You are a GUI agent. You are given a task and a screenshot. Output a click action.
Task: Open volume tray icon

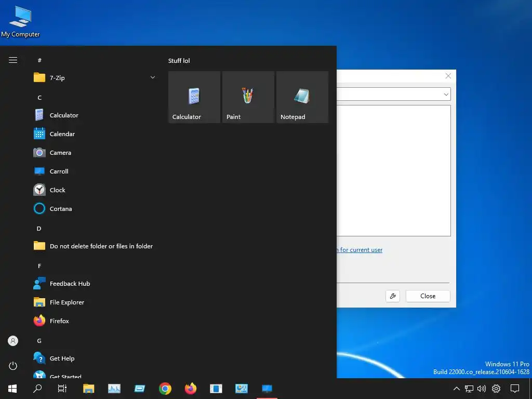tap(482, 389)
